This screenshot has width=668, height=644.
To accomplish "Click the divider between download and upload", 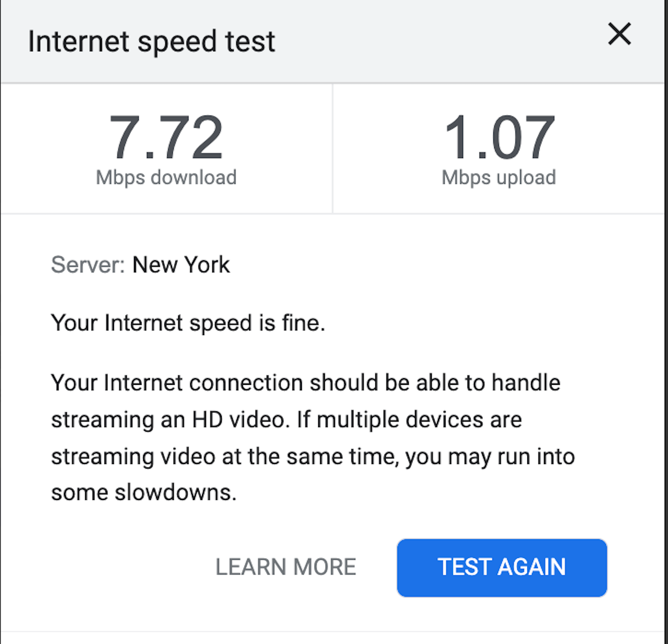I will click(x=334, y=148).
